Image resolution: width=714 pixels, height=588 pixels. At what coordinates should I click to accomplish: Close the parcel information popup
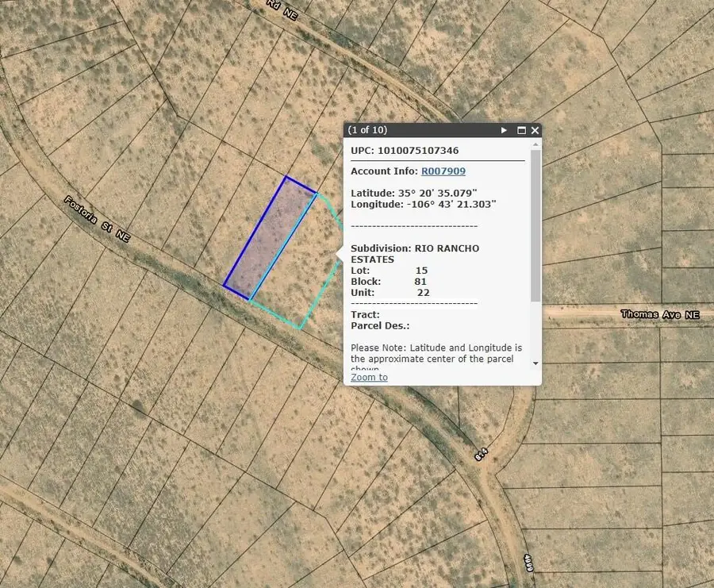pyautogui.click(x=535, y=130)
